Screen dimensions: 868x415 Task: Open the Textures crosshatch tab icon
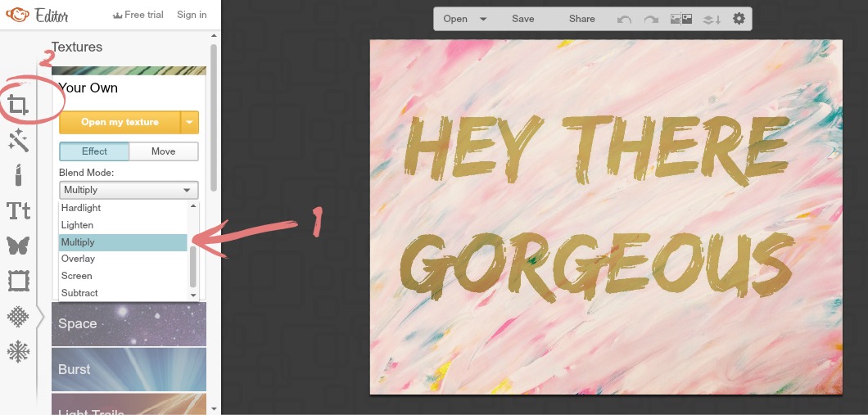[18, 317]
